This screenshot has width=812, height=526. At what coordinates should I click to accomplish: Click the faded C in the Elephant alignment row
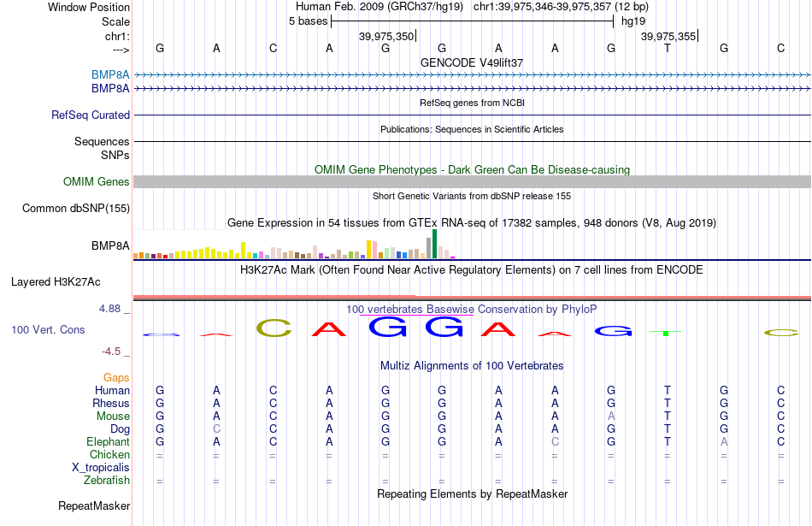pyautogui.click(x=555, y=441)
